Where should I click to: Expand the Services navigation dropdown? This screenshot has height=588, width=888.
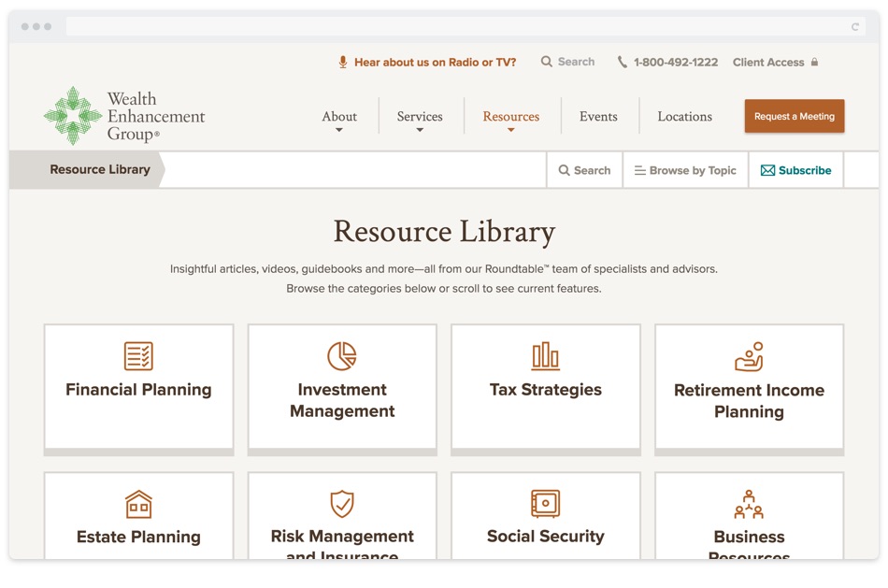[420, 116]
